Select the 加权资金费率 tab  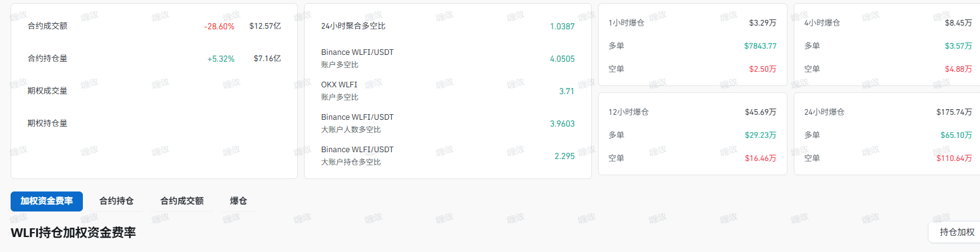(47, 201)
